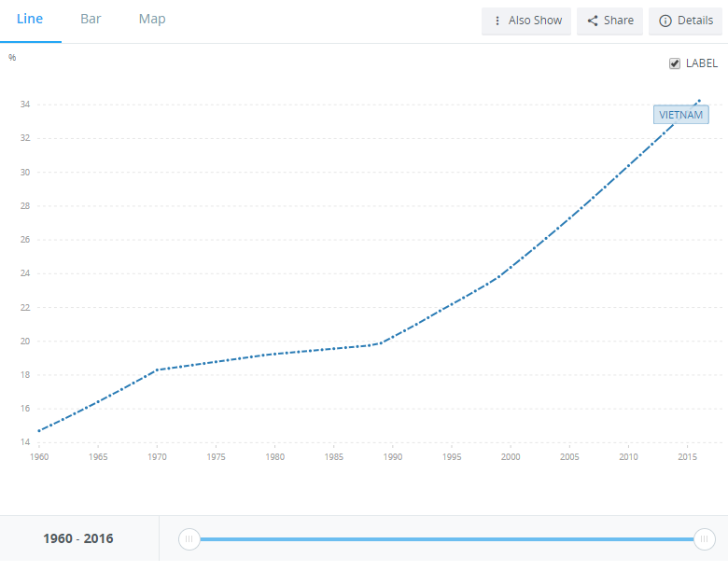Open the Map view tab

(x=152, y=19)
